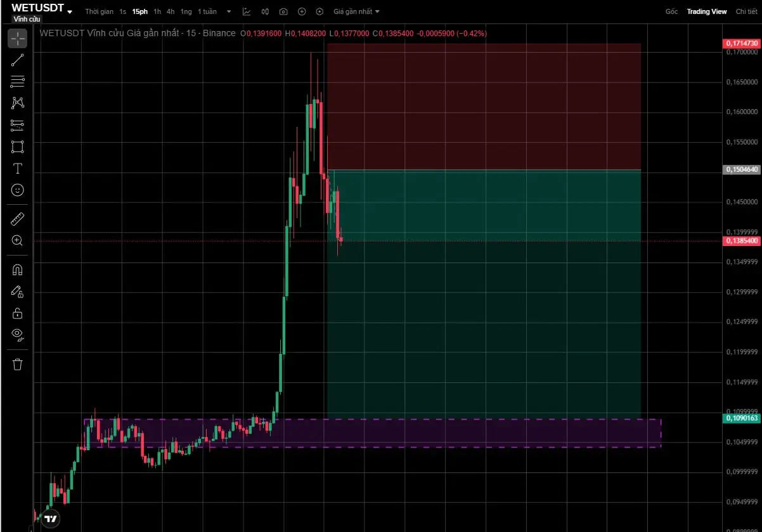Viewport: 762px width, 532px height.
Task: Select the Text annotation tool
Action: (17, 168)
